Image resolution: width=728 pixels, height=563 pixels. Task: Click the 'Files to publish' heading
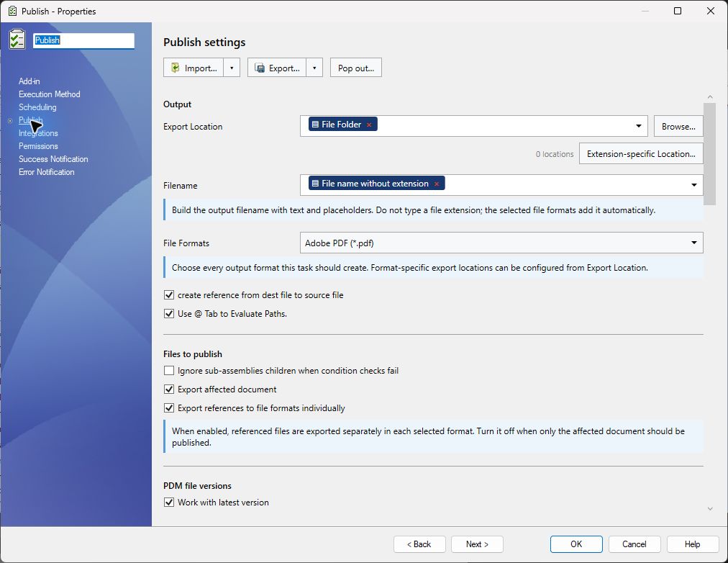coord(193,354)
